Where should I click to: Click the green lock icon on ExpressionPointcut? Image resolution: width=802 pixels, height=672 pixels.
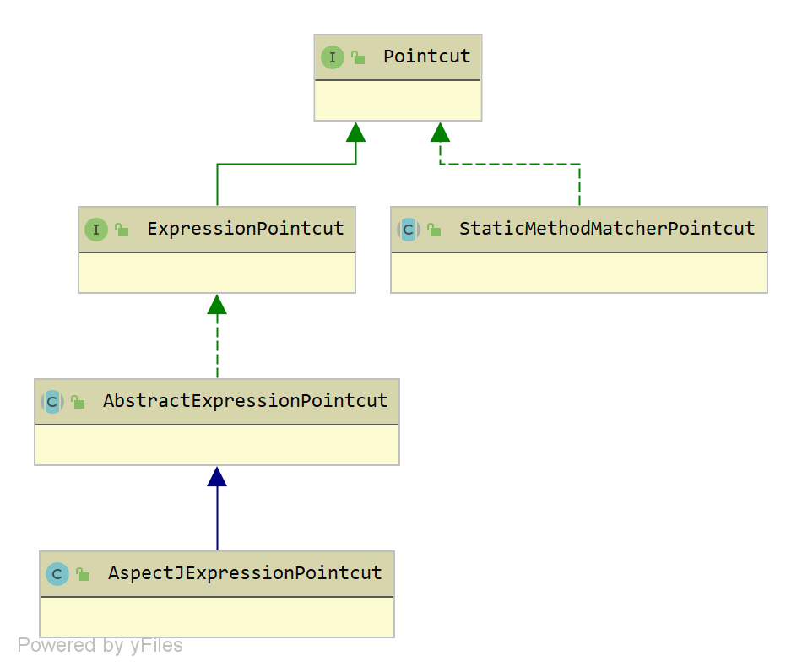coord(122,230)
